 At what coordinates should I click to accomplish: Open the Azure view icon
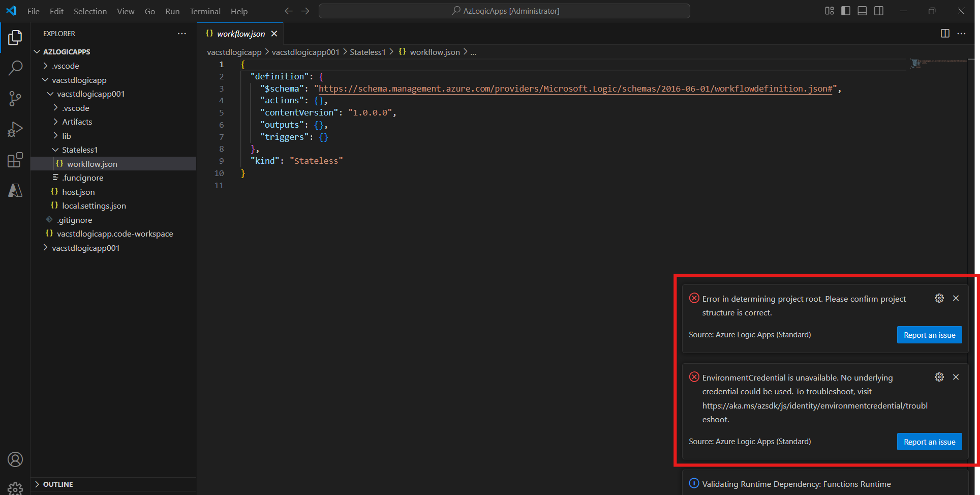point(15,190)
